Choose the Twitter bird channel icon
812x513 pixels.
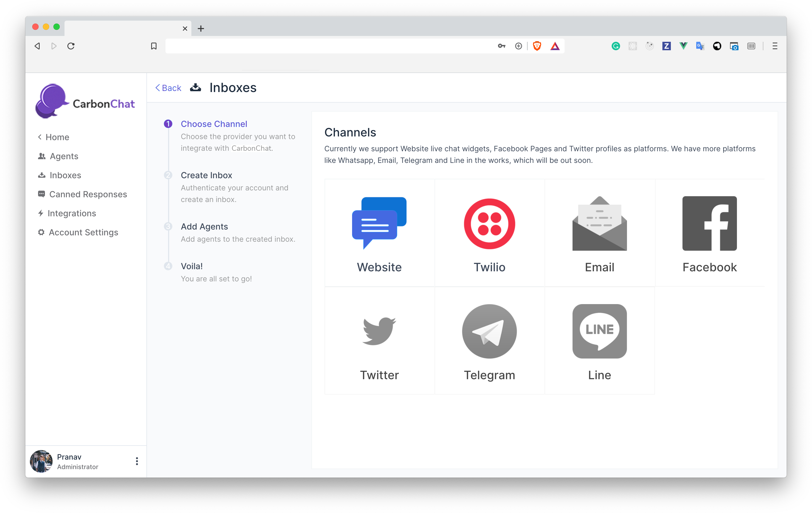pos(379,331)
